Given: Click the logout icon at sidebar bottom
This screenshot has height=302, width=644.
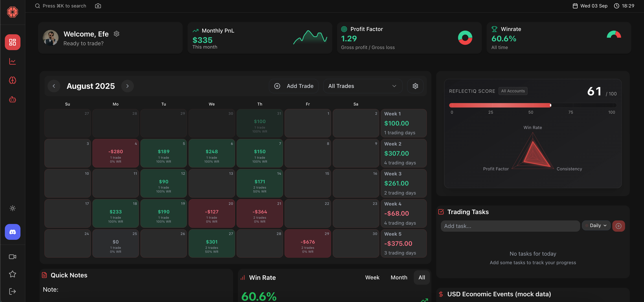Looking at the screenshot, I should click(12, 291).
